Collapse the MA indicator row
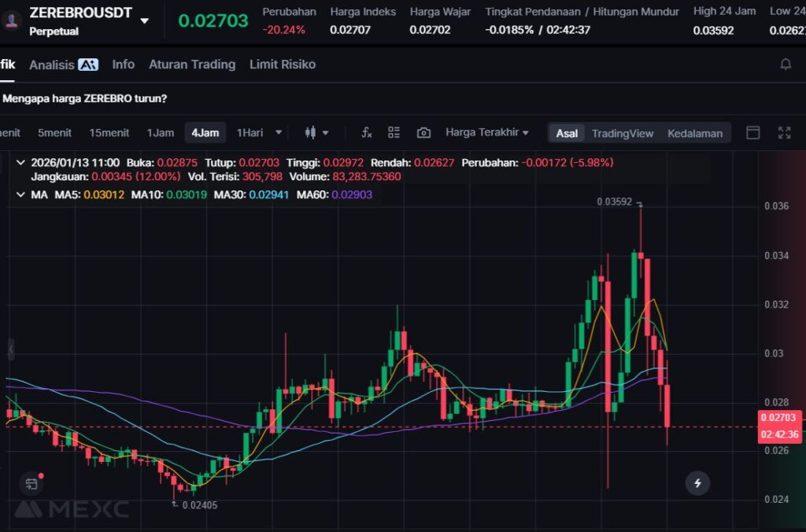The image size is (806, 532). point(20,194)
